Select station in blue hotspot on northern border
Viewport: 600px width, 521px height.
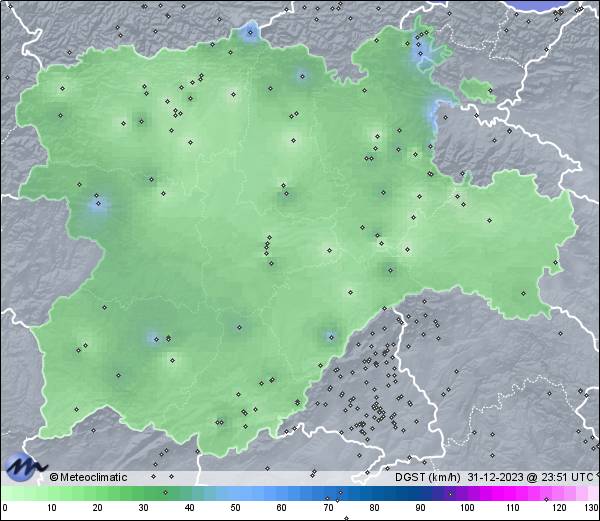(x=251, y=33)
